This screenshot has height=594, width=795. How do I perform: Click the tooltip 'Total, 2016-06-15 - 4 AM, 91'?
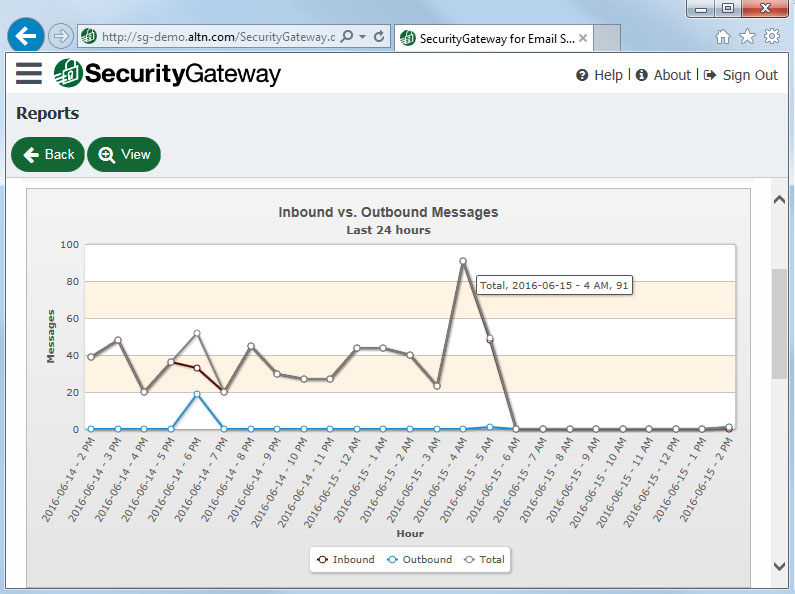[554, 285]
